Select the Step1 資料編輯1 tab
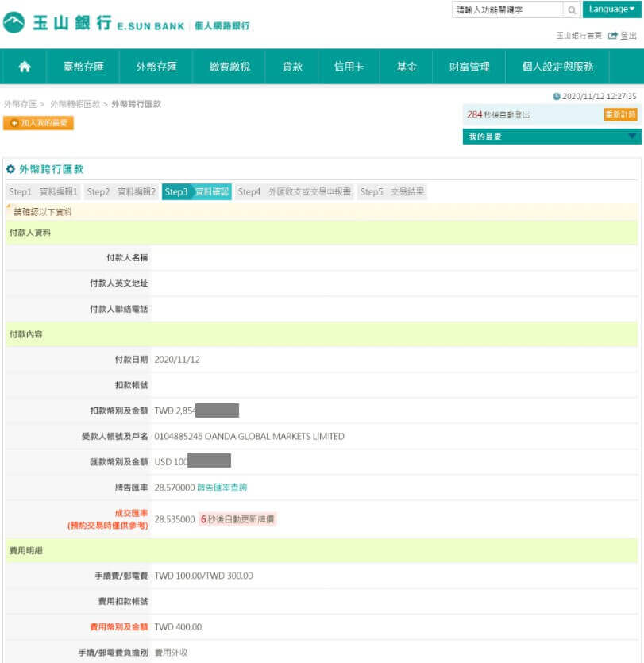Screen dimensions: 644x663 44,191
